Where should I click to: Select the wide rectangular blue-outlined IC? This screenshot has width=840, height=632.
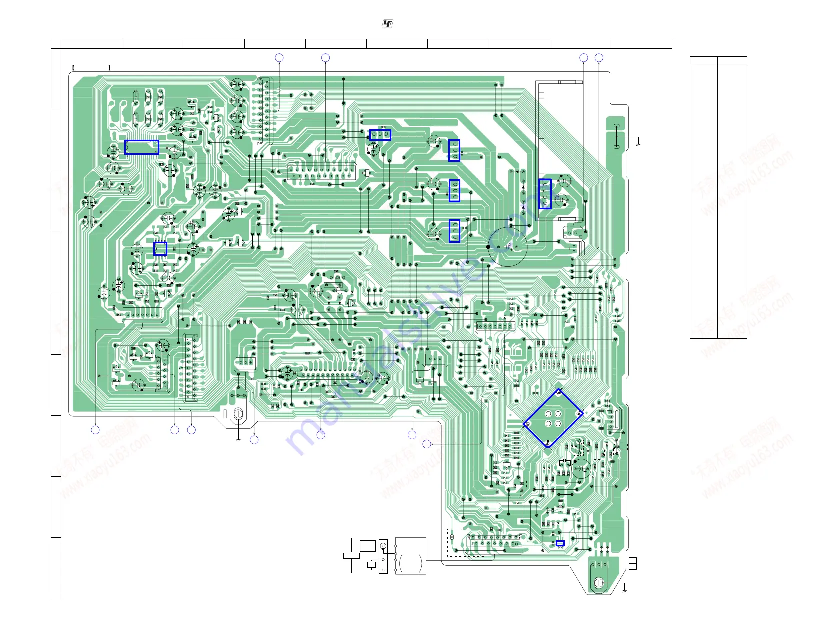click(142, 147)
